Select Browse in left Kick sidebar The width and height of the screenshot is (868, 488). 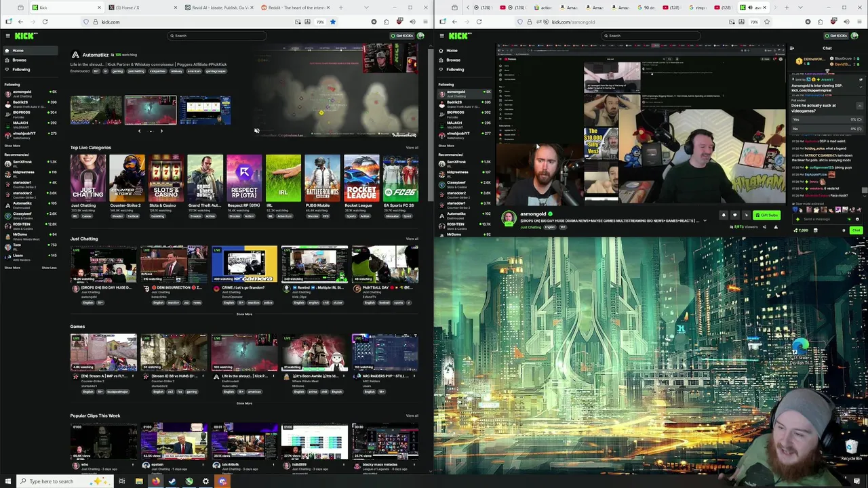pos(30,60)
